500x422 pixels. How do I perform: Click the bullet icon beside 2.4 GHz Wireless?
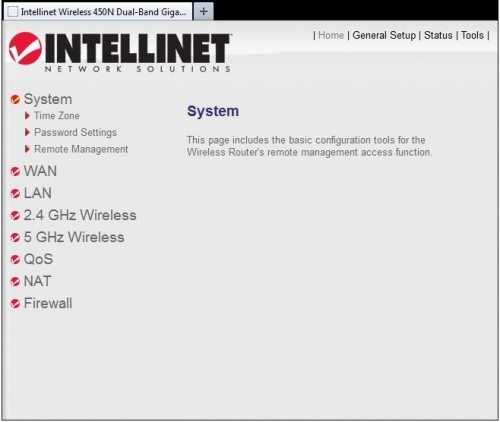(x=15, y=215)
